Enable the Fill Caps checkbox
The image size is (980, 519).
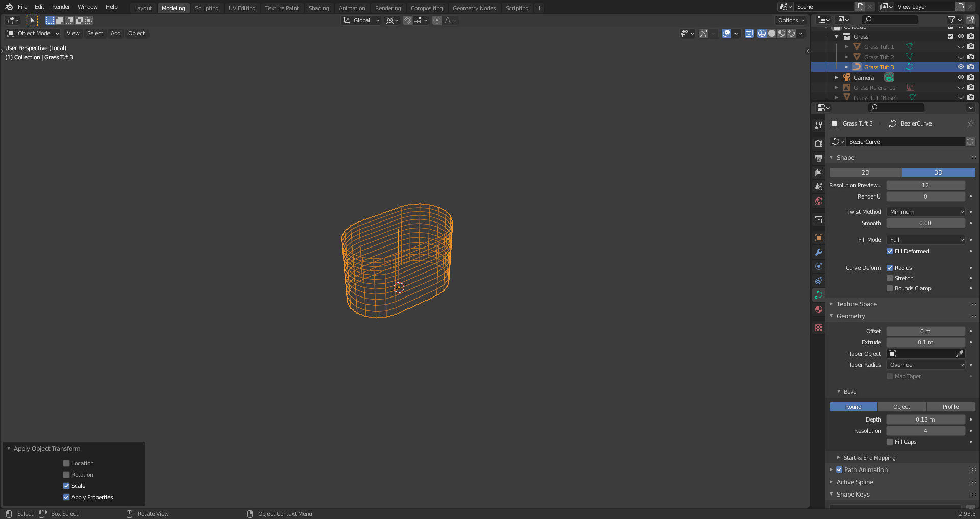890,442
